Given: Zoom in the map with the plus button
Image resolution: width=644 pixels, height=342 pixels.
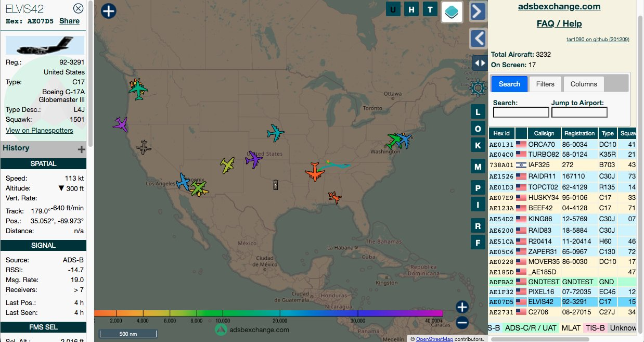Looking at the screenshot, I should coord(462,307).
